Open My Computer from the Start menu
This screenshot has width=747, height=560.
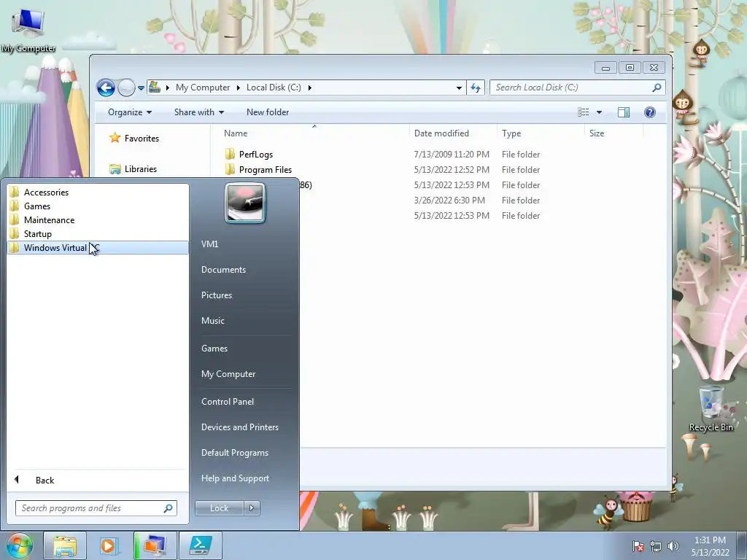(x=228, y=374)
